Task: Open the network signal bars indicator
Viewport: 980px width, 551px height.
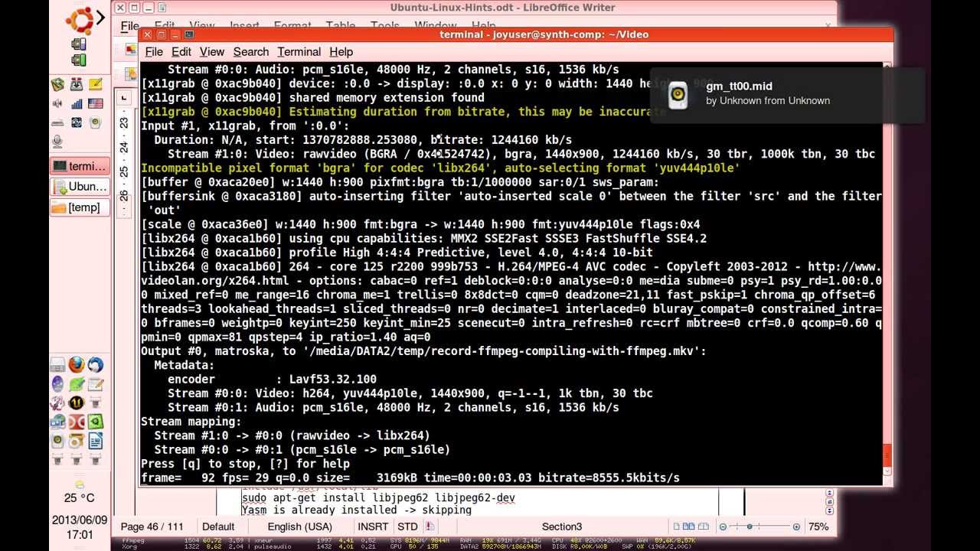Action: click(77, 103)
